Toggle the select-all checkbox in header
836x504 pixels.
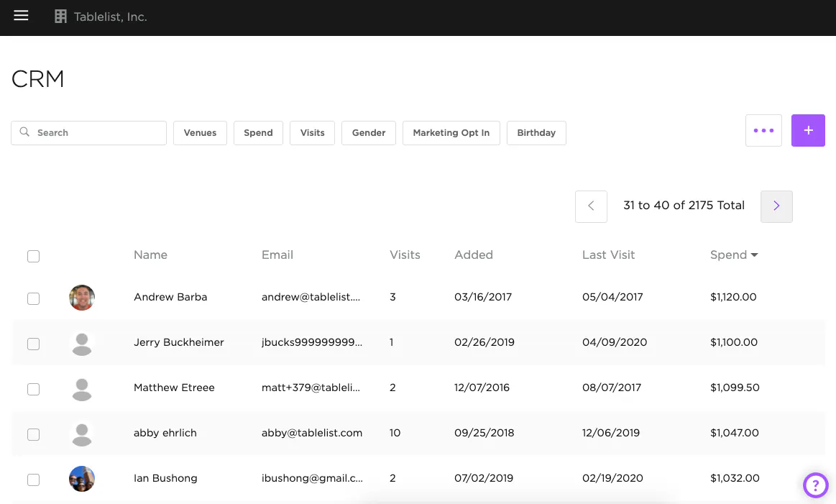(33, 256)
